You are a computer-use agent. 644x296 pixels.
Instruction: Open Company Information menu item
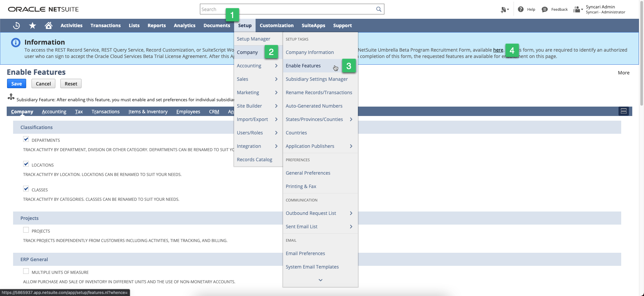point(310,52)
